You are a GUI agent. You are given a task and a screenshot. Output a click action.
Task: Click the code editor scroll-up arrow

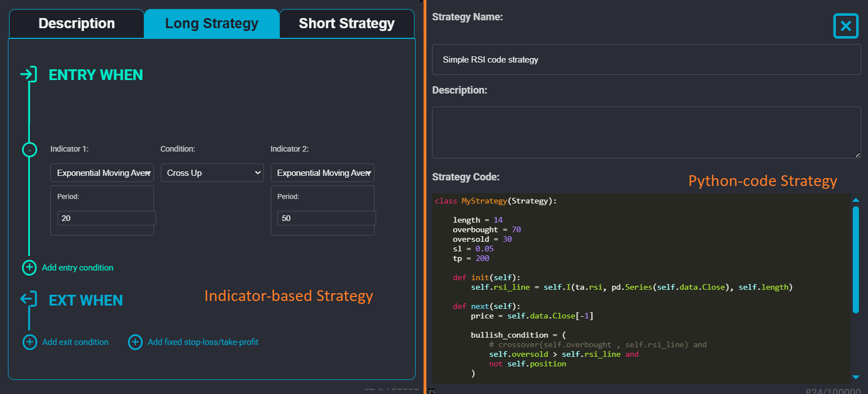[x=856, y=200]
